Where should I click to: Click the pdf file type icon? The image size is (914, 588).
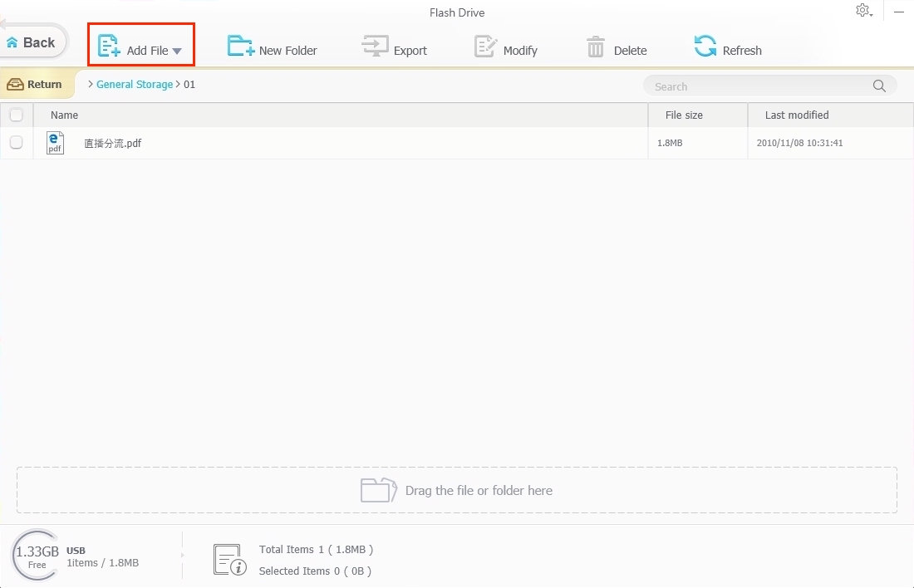(x=55, y=143)
